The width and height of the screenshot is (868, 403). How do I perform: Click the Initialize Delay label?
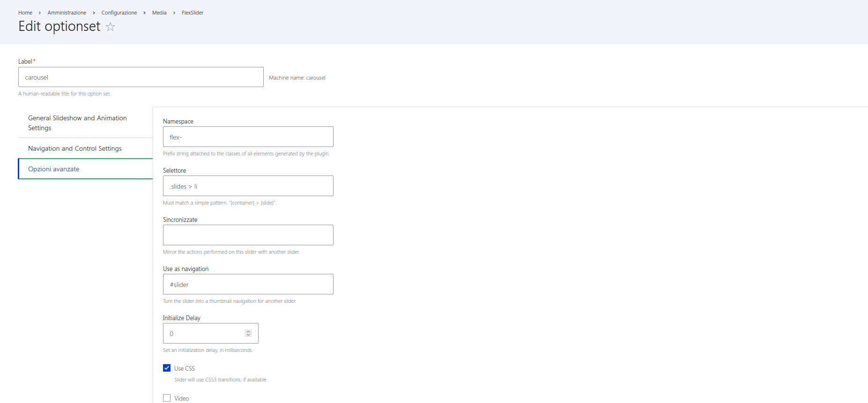(x=182, y=318)
